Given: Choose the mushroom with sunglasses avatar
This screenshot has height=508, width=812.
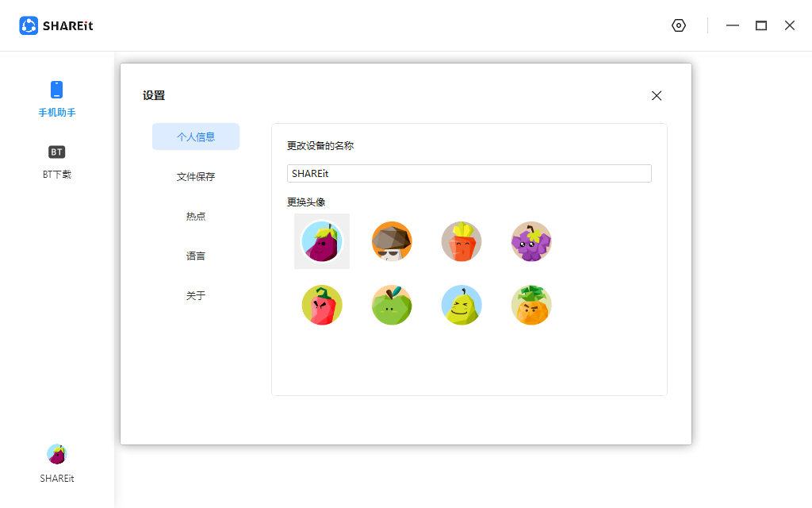Looking at the screenshot, I should pos(392,241).
